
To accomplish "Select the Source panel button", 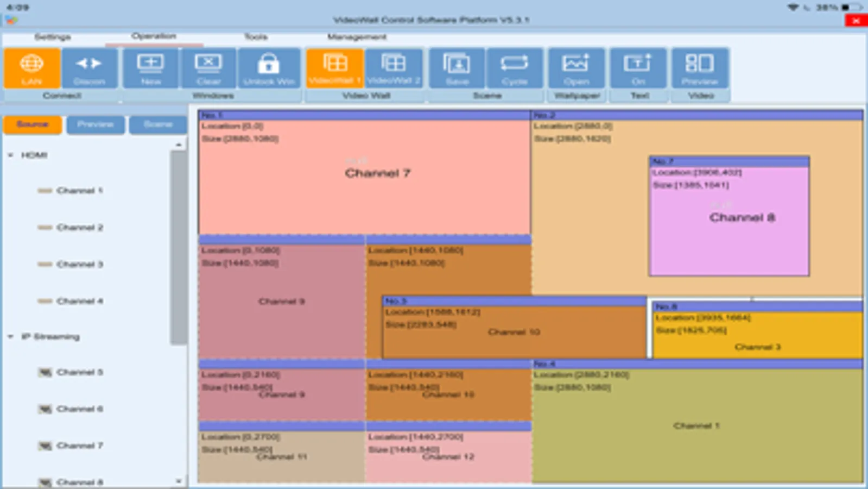I will coord(33,124).
